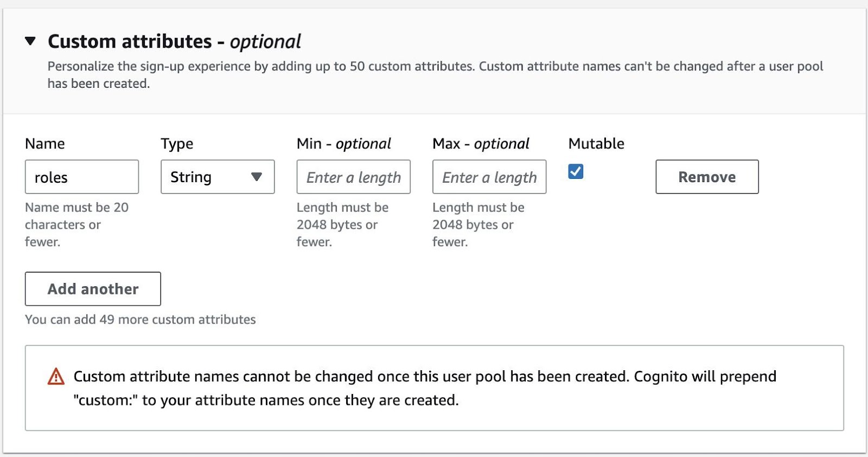Click the Mutable column label

pyautogui.click(x=596, y=144)
